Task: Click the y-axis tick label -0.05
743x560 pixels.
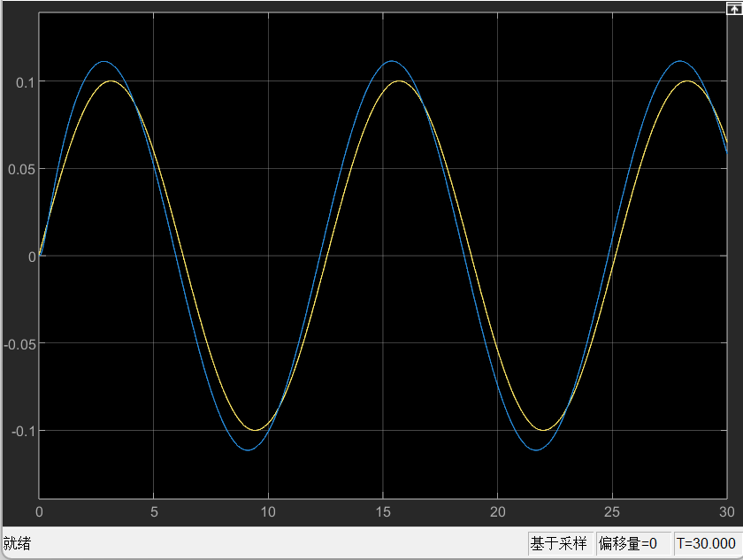Action: 20,344
